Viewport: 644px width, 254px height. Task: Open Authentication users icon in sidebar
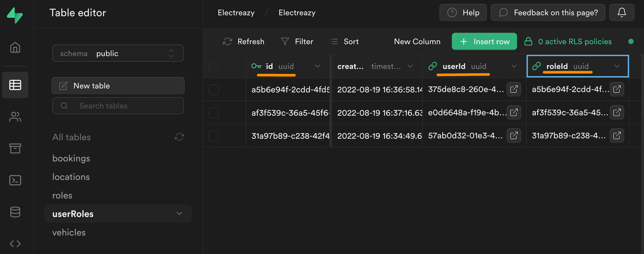[x=15, y=117]
